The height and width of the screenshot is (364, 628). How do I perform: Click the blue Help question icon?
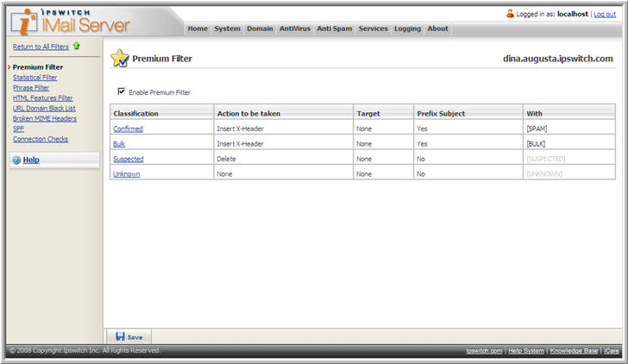tap(16, 160)
